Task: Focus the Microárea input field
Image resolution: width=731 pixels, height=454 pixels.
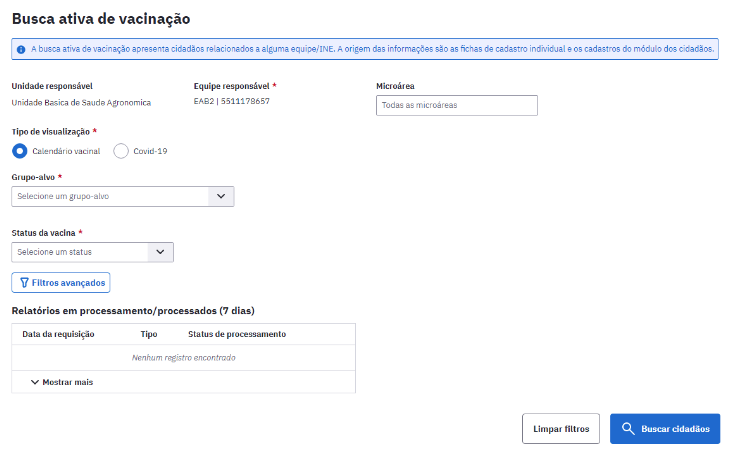Action: coord(457,105)
